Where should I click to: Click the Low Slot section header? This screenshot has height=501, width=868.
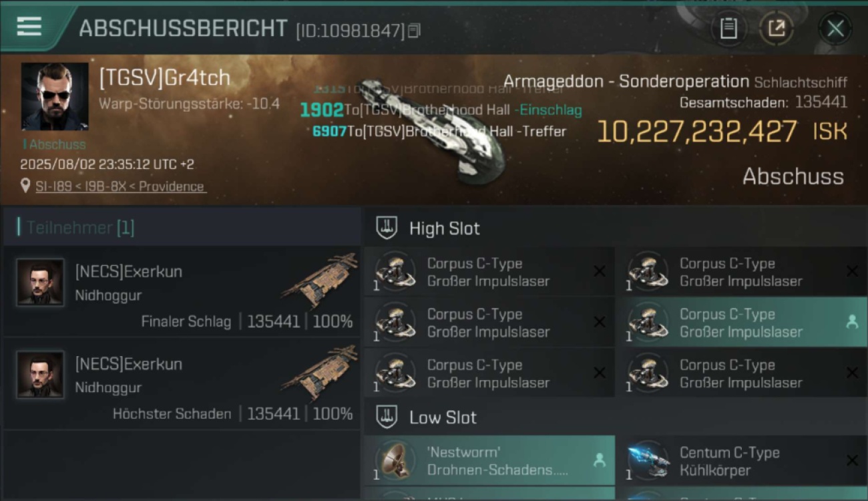(x=443, y=417)
